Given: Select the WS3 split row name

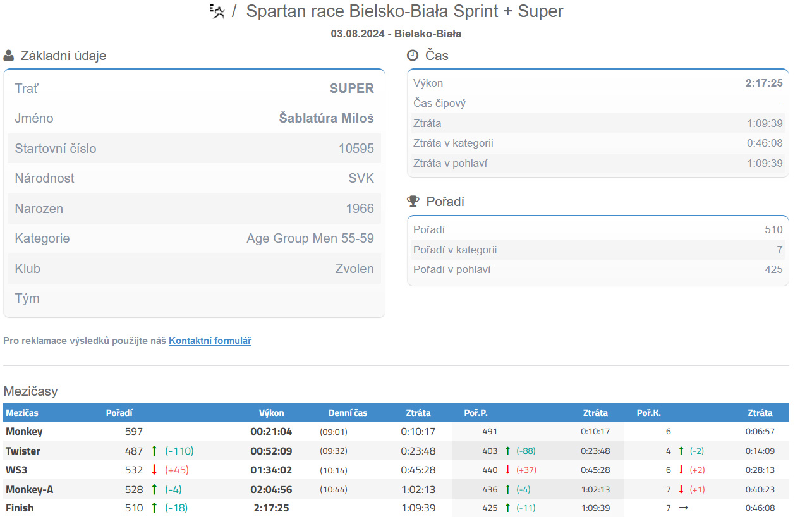Looking at the screenshot, I should coord(16,470).
